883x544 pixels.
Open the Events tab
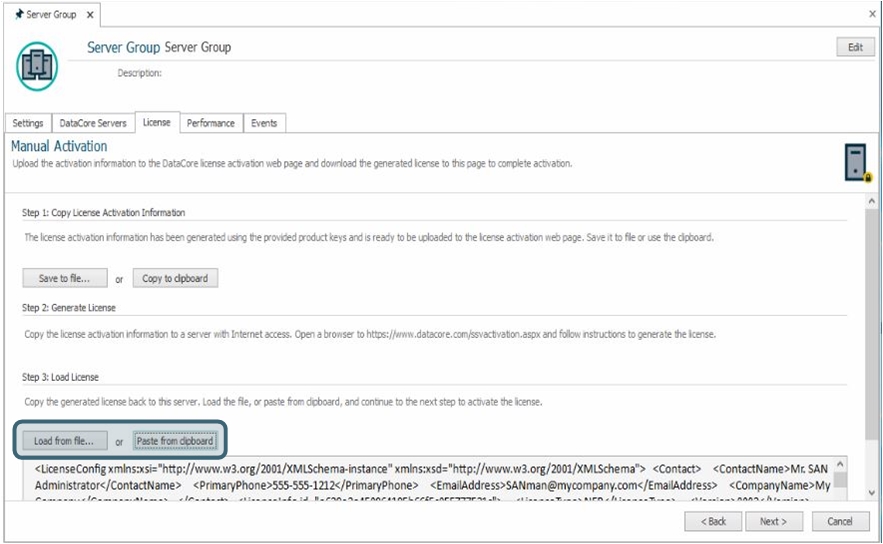[264, 123]
